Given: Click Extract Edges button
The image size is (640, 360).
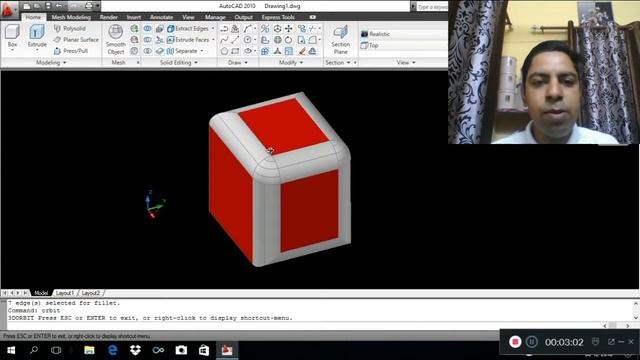Looking at the screenshot, I should point(188,29).
